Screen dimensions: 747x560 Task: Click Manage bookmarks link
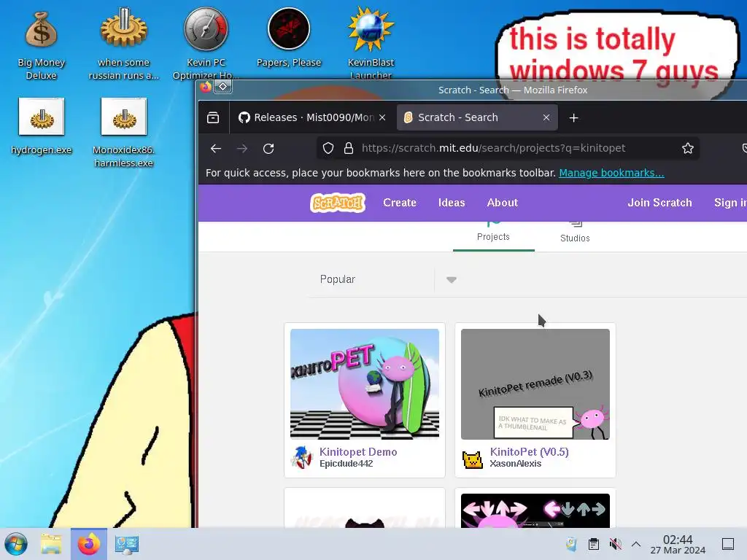(611, 173)
